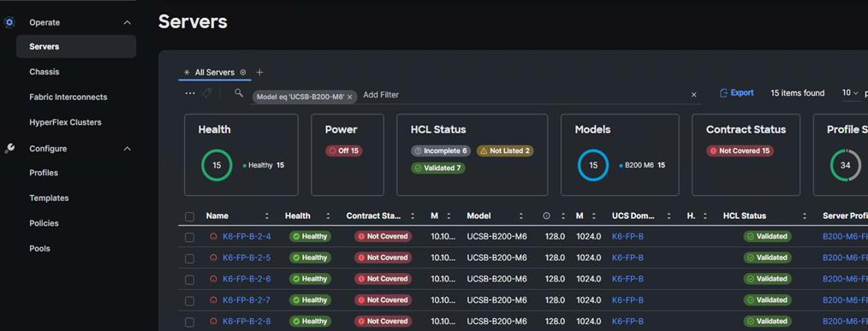Open the three-dots actions menu above filter
The width and height of the screenshot is (868, 331).
(190, 93)
